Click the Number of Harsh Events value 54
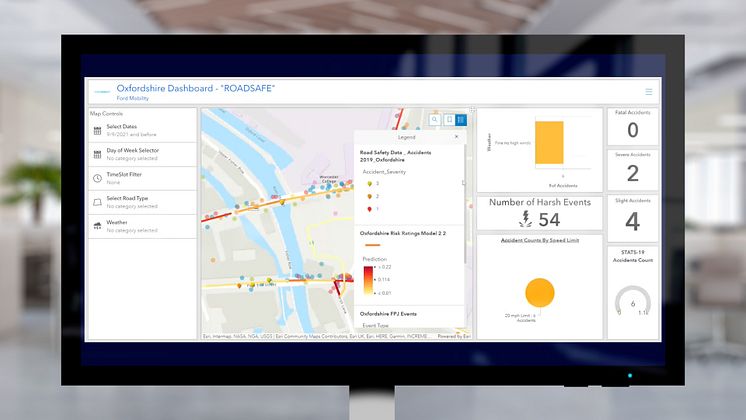This screenshot has width=746, height=420. point(550,220)
